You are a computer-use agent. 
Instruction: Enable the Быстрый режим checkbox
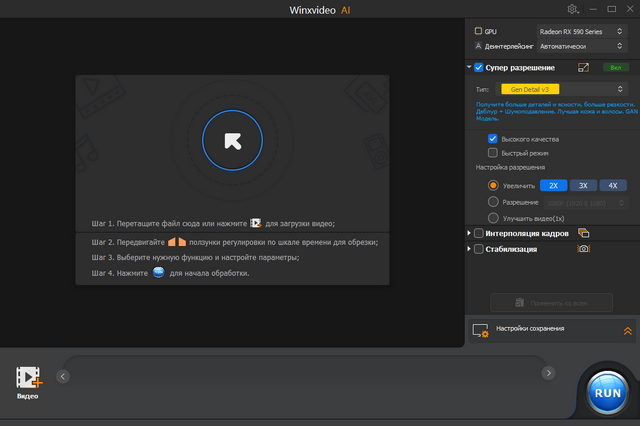[493, 153]
